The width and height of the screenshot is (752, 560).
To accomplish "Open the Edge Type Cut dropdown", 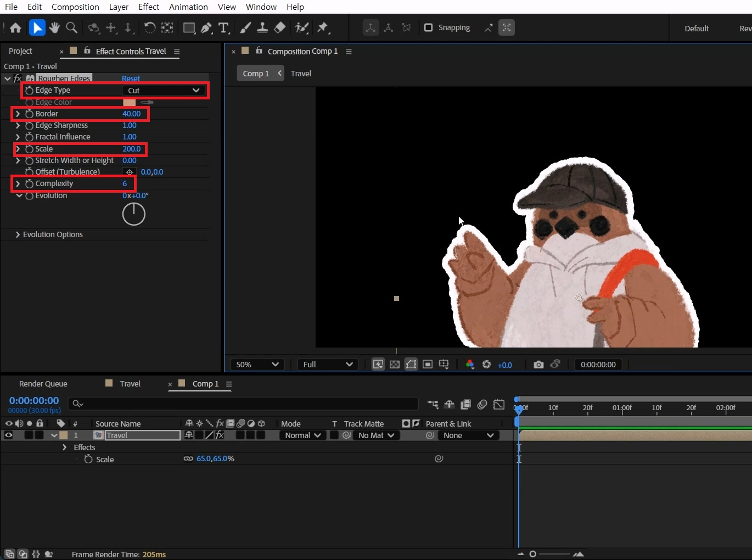I will point(163,90).
